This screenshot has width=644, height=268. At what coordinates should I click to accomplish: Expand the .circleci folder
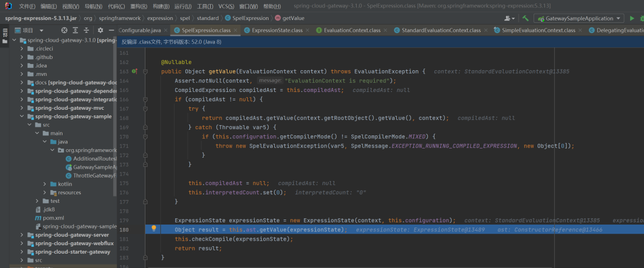coord(22,49)
